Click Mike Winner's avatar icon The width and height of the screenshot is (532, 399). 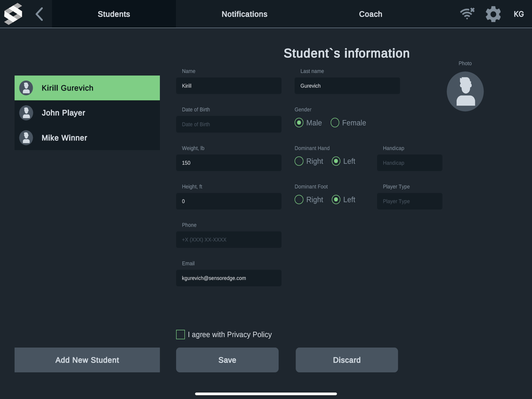pyautogui.click(x=26, y=138)
